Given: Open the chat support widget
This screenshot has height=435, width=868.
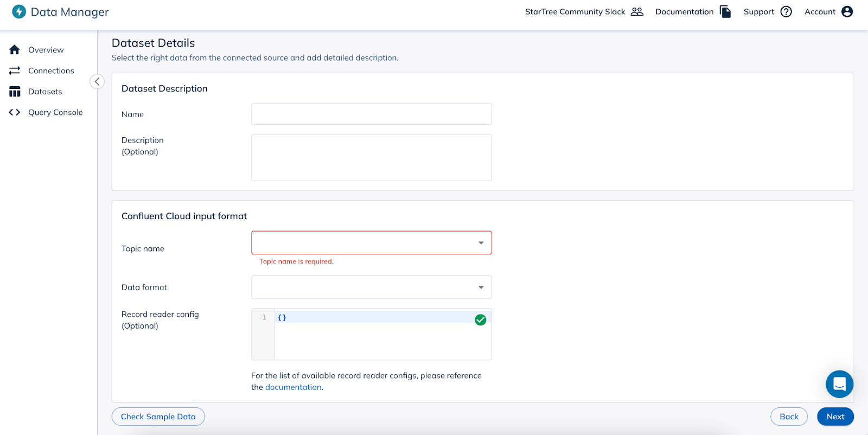Looking at the screenshot, I should pos(839,384).
